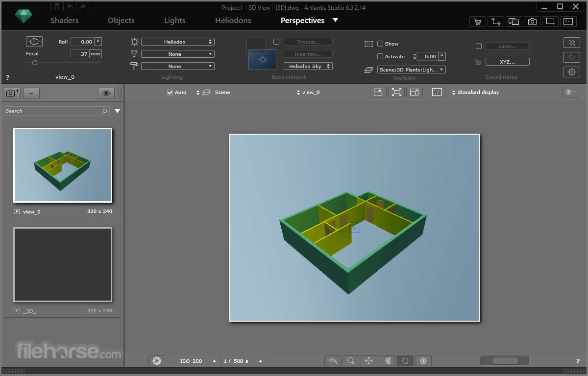
Task: Open the console icon in top toolbar
Action: point(568,22)
